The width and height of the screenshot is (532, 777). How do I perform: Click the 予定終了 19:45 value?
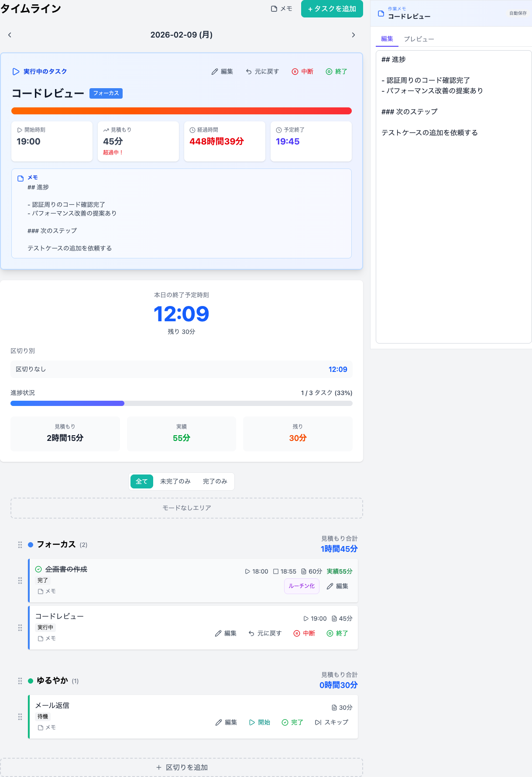click(288, 141)
